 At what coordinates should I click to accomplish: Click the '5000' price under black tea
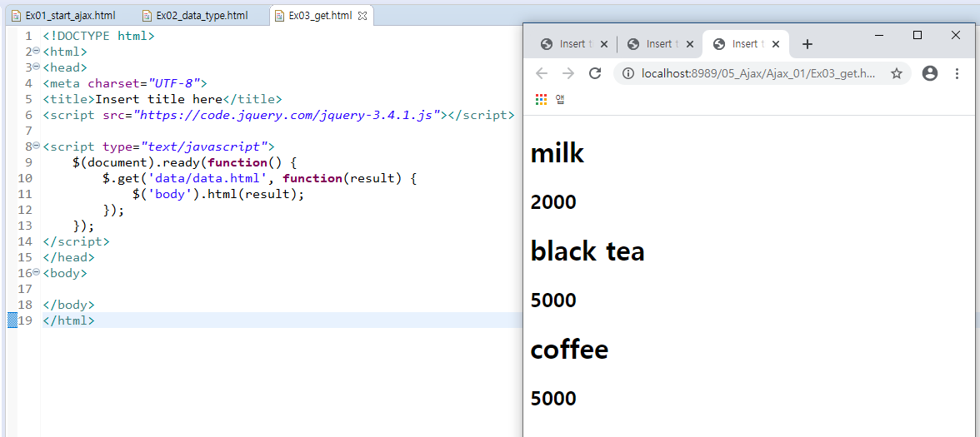(x=553, y=300)
